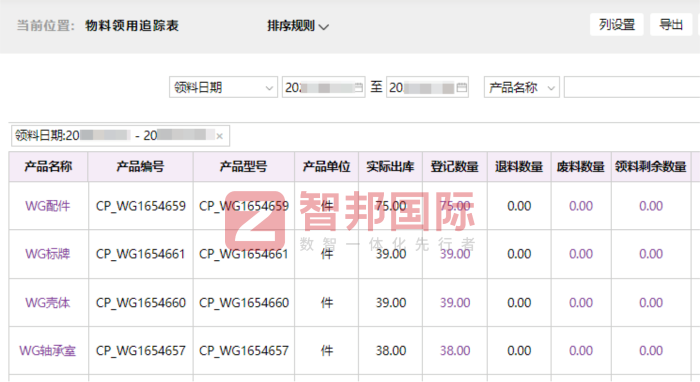The image size is (700, 382).
Task: Click the product name search input
Action: pyautogui.click(x=632, y=87)
